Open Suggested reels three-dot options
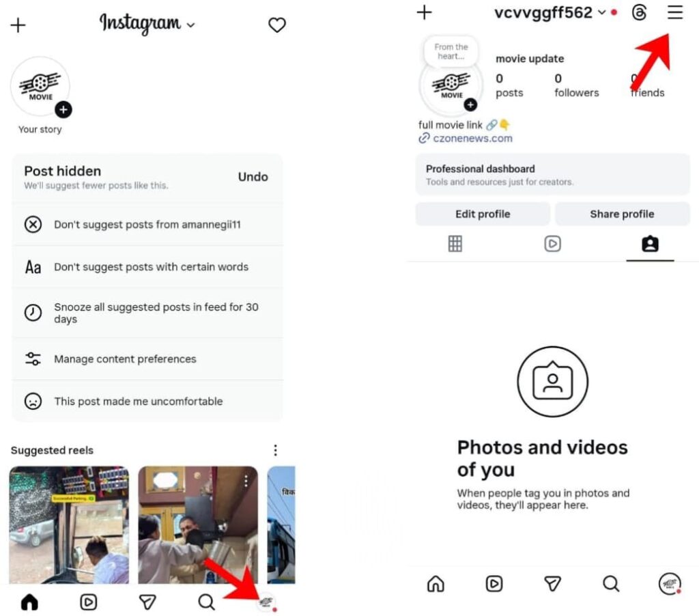The image size is (699, 616). (x=276, y=450)
